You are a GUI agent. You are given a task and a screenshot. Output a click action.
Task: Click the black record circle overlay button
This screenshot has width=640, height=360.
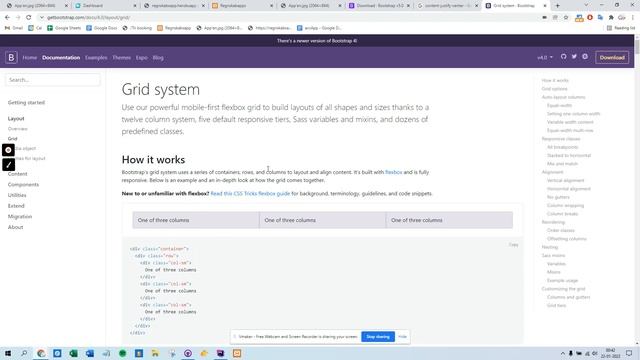point(8,150)
